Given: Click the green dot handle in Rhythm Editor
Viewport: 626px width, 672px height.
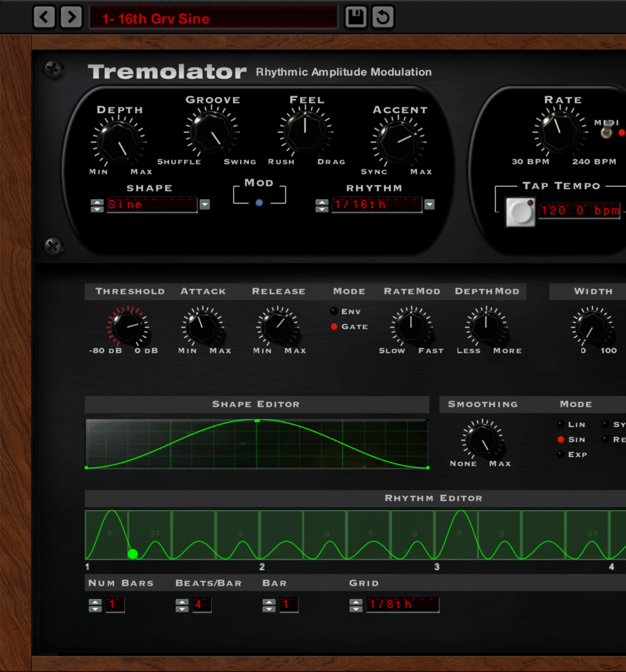Looking at the screenshot, I should click(x=133, y=554).
